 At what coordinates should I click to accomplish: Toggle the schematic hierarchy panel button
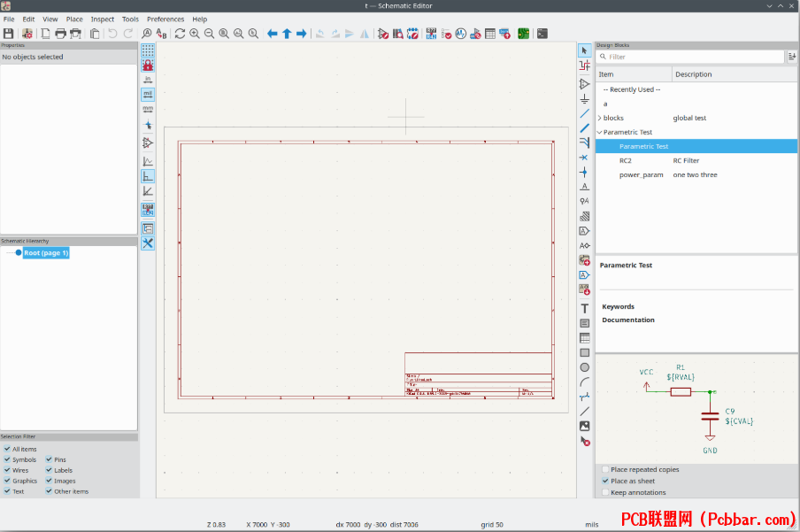[x=148, y=228]
